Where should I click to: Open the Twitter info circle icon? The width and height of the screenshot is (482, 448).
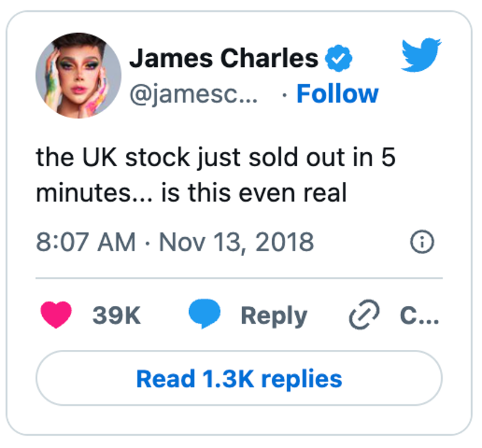tap(422, 242)
